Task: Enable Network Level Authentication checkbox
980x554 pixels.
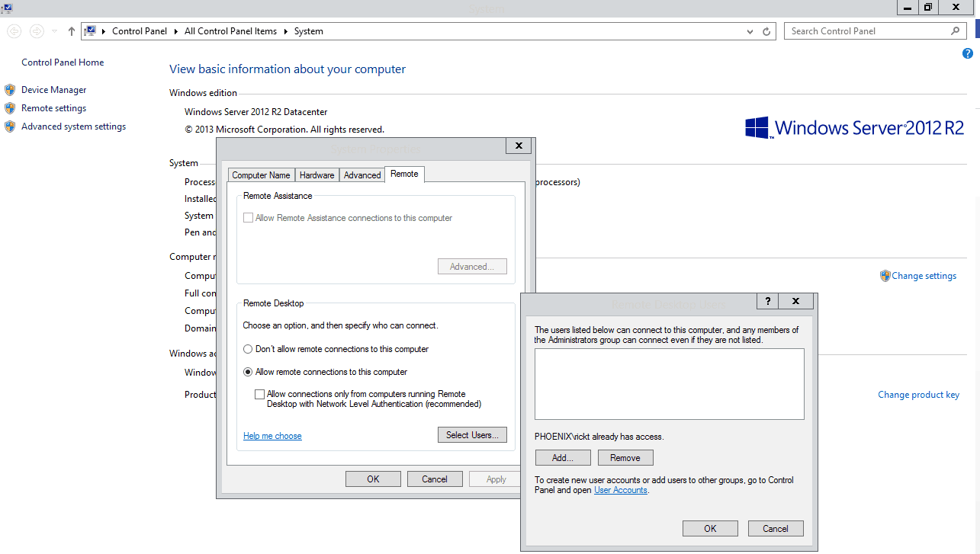Action: 260,394
